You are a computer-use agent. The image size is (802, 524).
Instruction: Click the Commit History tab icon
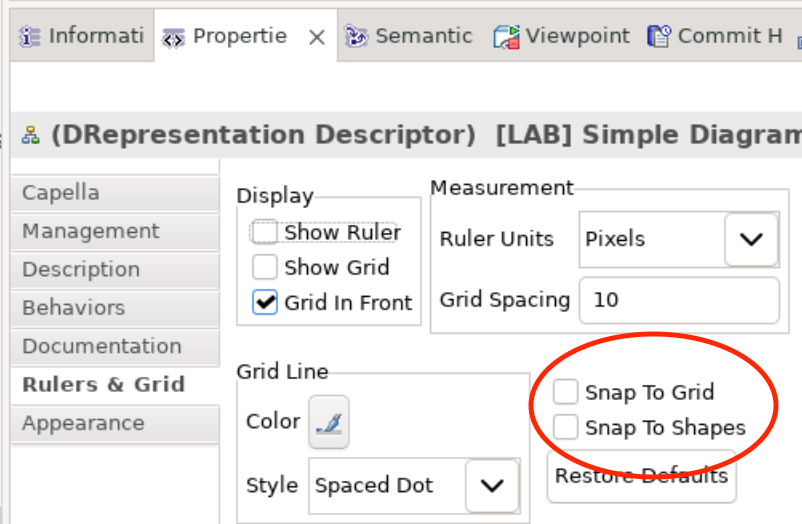[x=659, y=37]
